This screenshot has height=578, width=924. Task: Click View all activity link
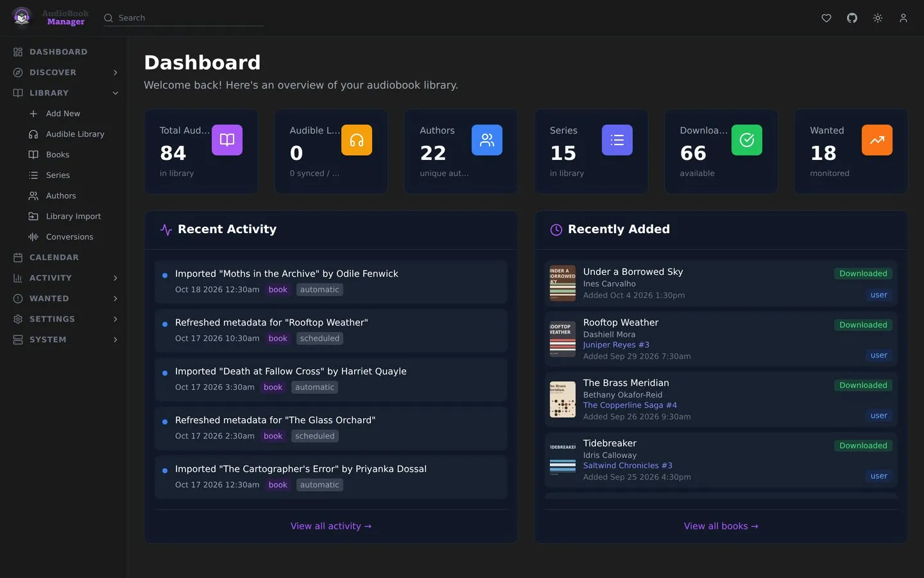pyautogui.click(x=331, y=526)
